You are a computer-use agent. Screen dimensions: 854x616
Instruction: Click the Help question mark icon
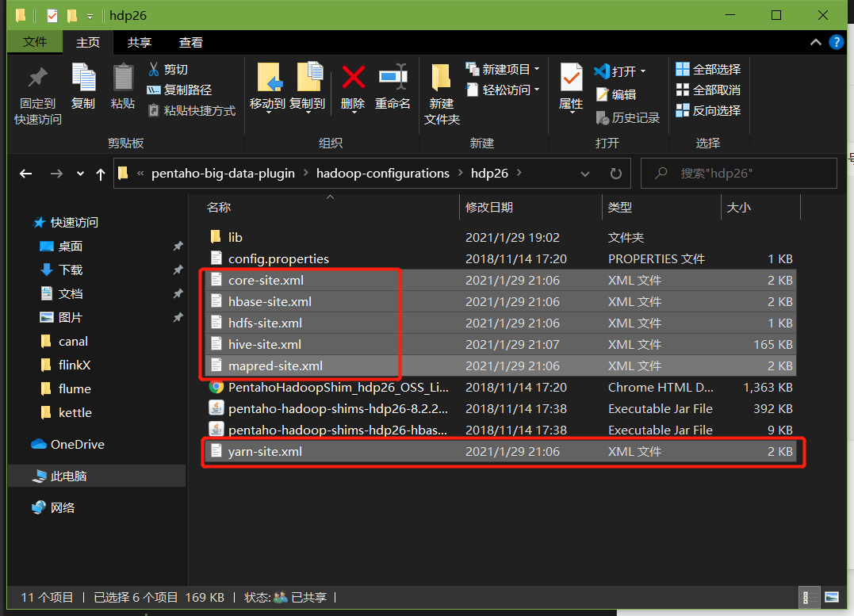pos(836,42)
